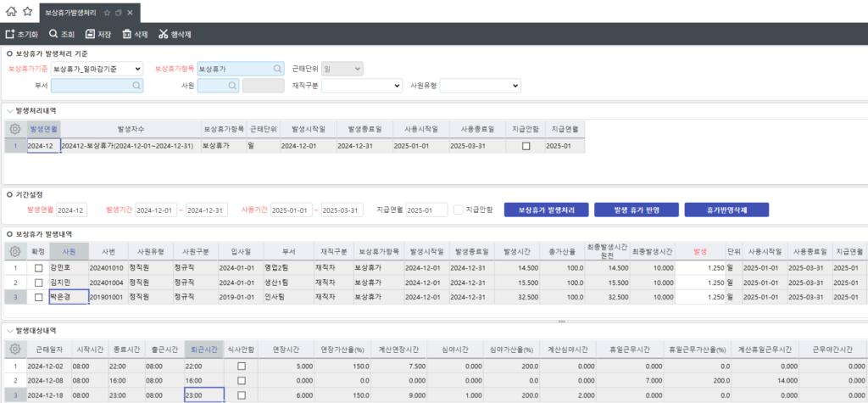
Task: Click search icon in 부서 field
Action: click(136, 86)
